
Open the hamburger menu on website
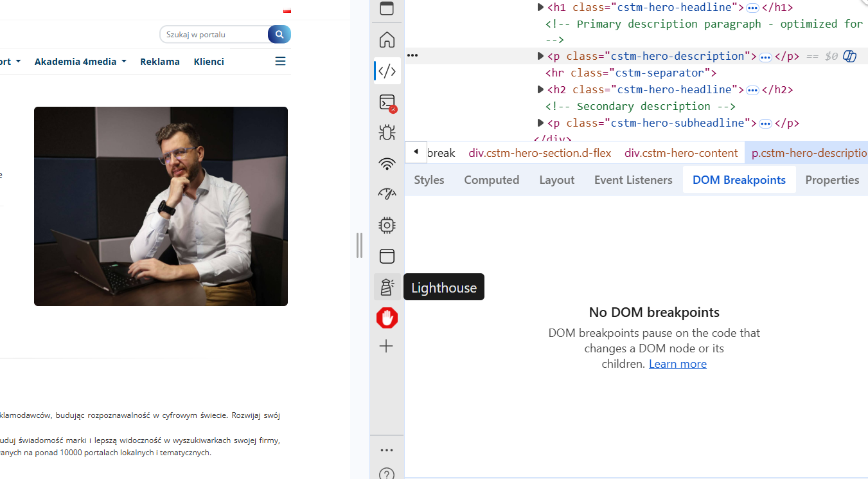tap(280, 62)
